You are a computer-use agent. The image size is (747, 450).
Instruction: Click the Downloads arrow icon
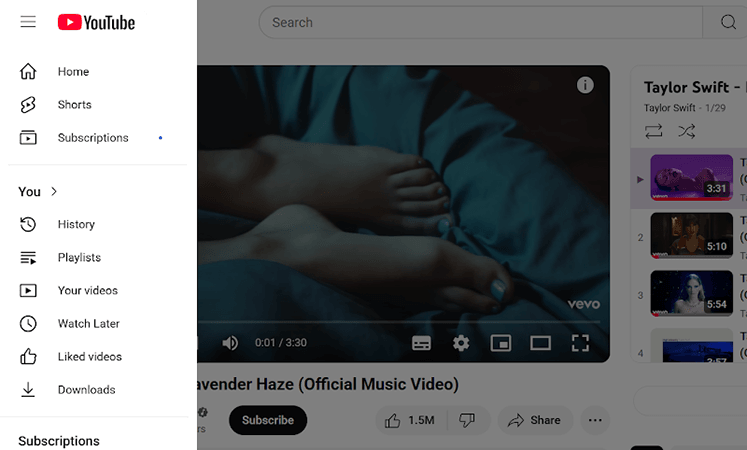pyautogui.click(x=28, y=390)
